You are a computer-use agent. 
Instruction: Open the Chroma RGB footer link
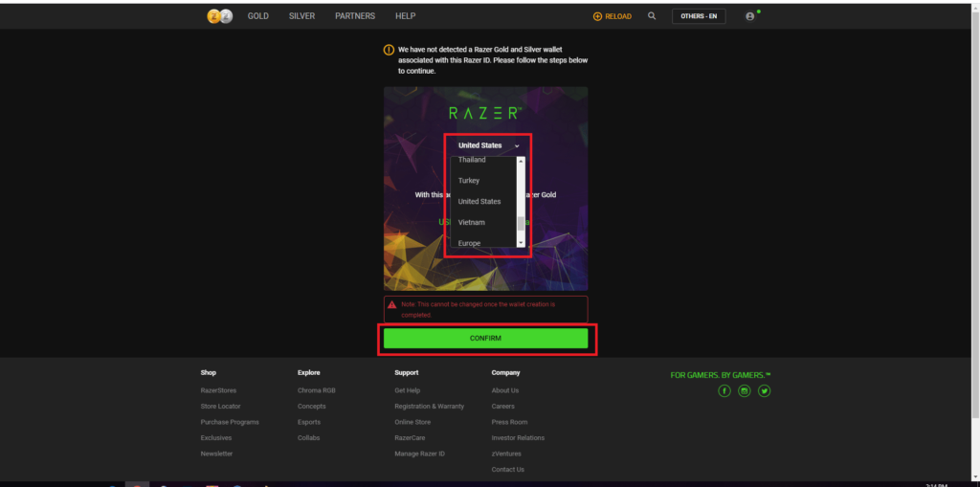pos(316,390)
